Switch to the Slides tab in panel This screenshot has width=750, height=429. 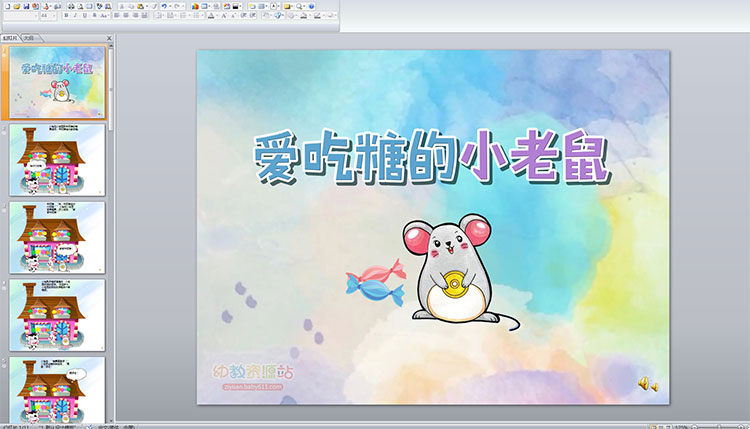10,37
